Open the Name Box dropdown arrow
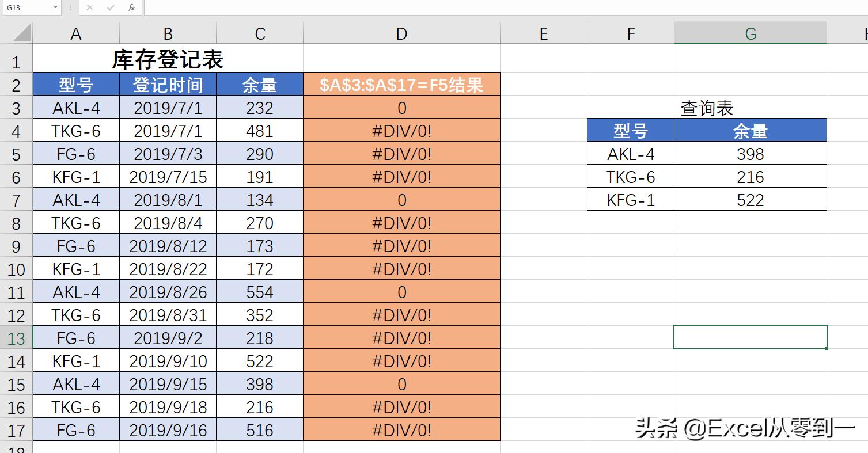 click(55, 7)
